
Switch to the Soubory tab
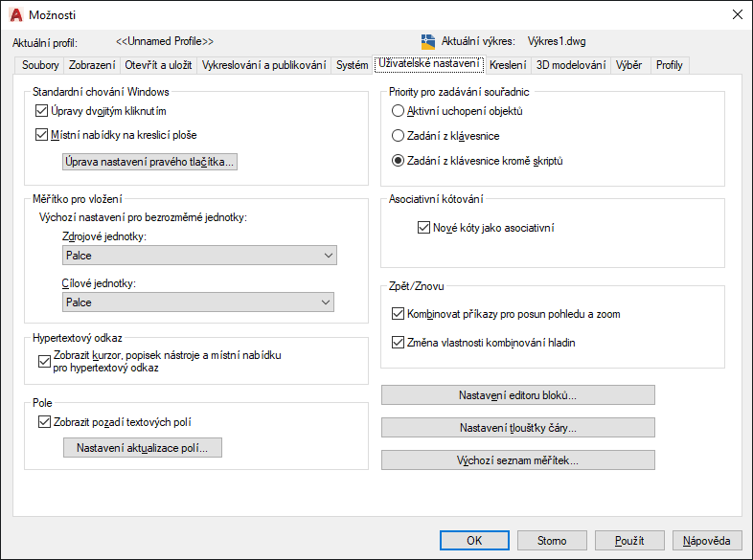click(34, 65)
